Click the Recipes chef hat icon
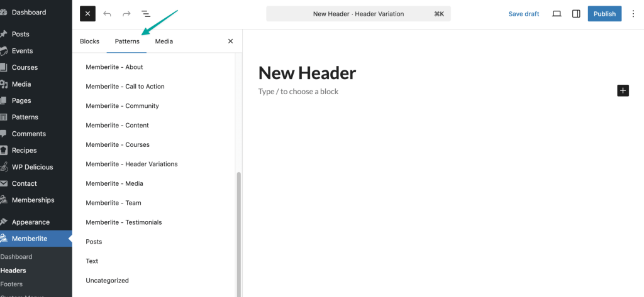 point(3,150)
